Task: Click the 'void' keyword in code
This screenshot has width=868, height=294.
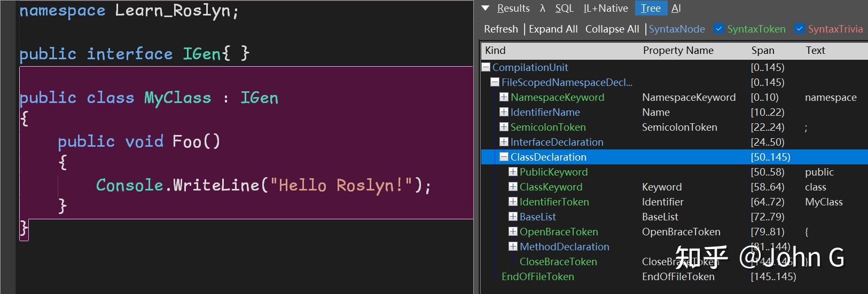Action: (144, 141)
